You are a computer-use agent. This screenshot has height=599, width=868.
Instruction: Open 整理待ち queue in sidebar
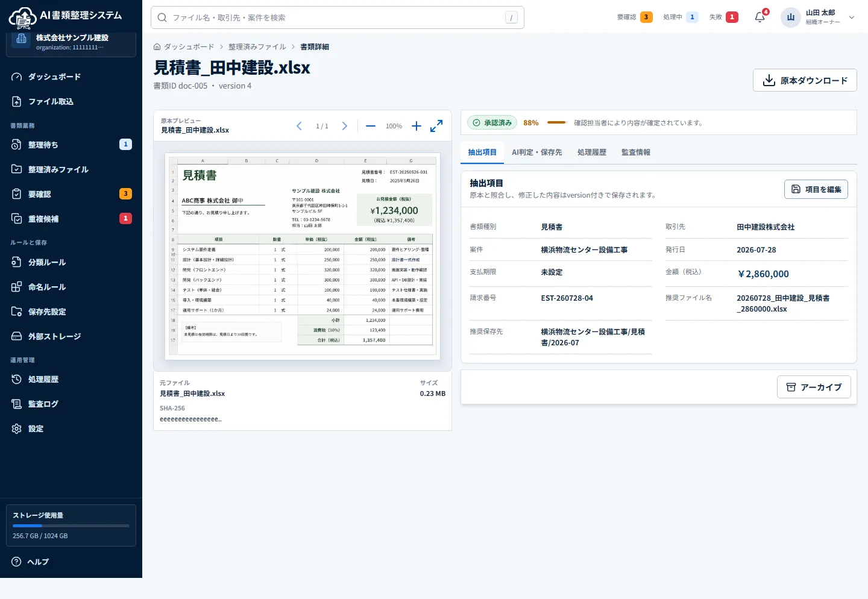coord(71,145)
